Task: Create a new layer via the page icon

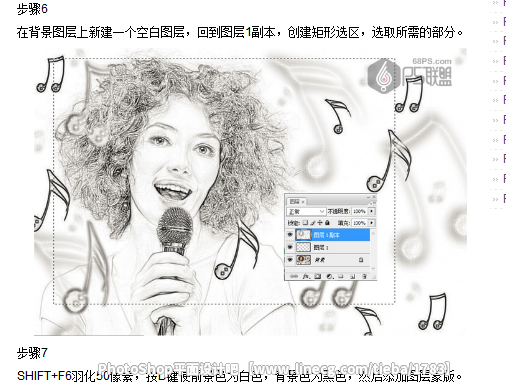Action: click(353, 276)
